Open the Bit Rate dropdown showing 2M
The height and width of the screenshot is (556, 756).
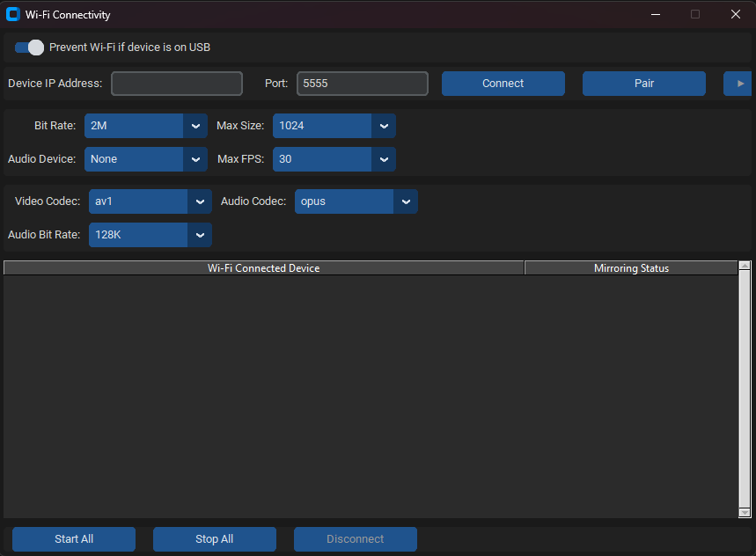click(x=146, y=126)
